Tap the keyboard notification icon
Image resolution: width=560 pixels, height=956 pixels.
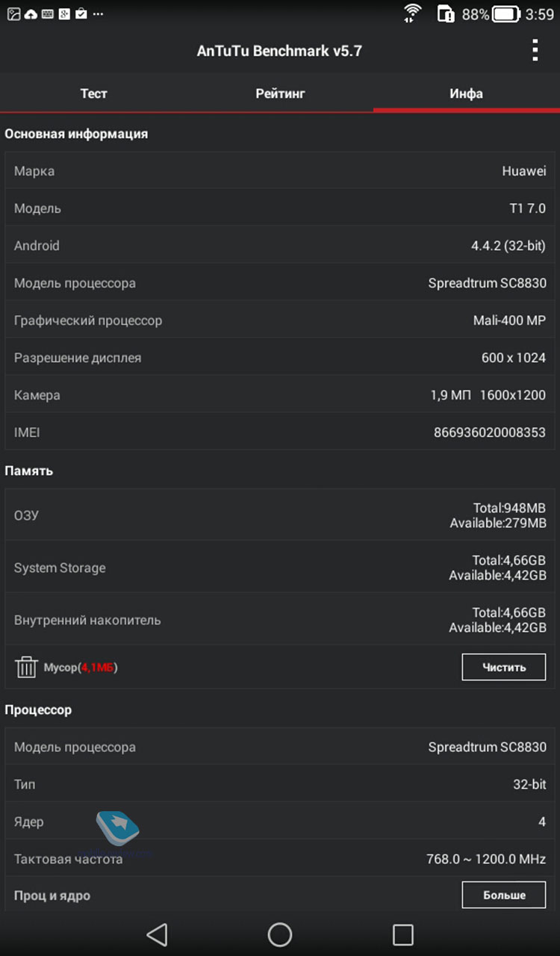click(x=47, y=13)
